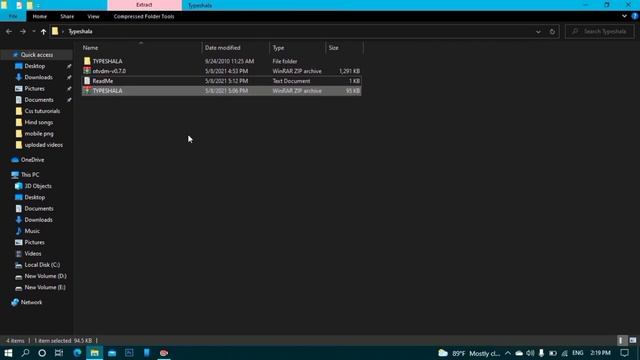This screenshot has height=360, width=640.
Task: Click in the Search Typeshala box
Action: (x=600, y=31)
